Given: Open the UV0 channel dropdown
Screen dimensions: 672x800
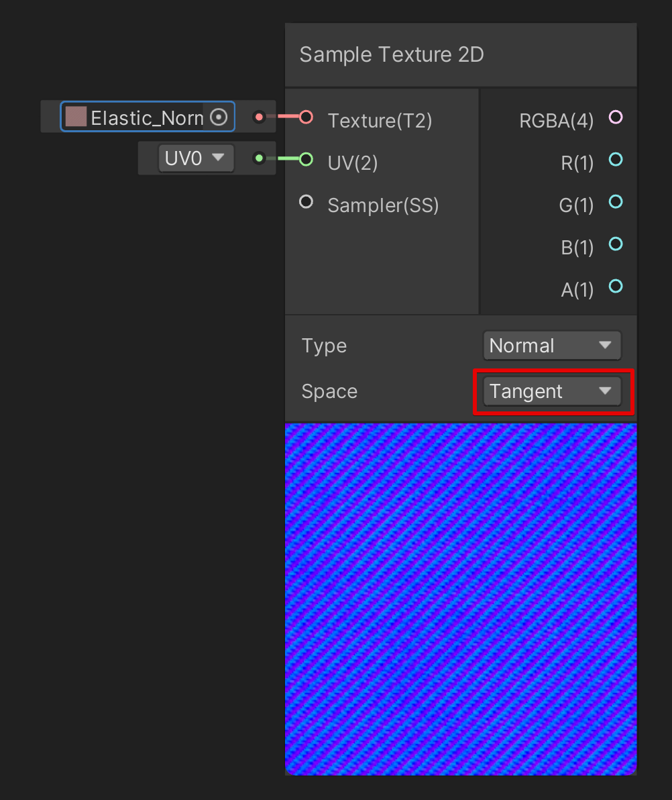Looking at the screenshot, I should pyautogui.click(x=196, y=158).
